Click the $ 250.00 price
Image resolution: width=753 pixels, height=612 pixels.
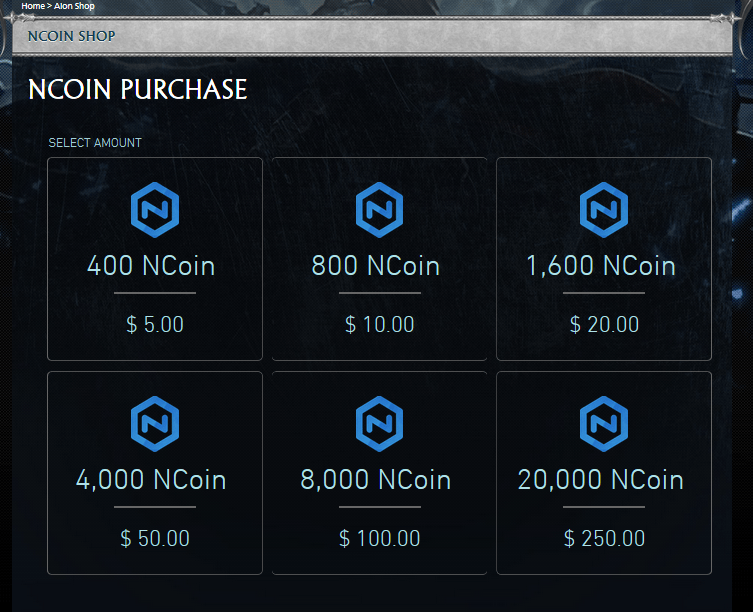coord(604,539)
